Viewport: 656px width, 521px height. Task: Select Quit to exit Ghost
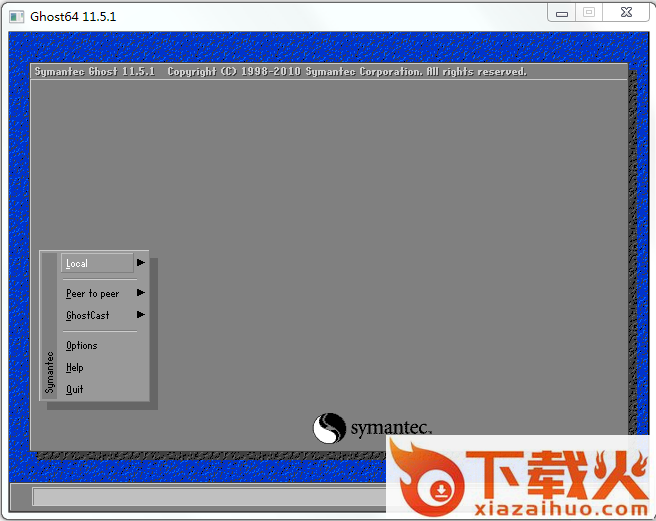[74, 389]
